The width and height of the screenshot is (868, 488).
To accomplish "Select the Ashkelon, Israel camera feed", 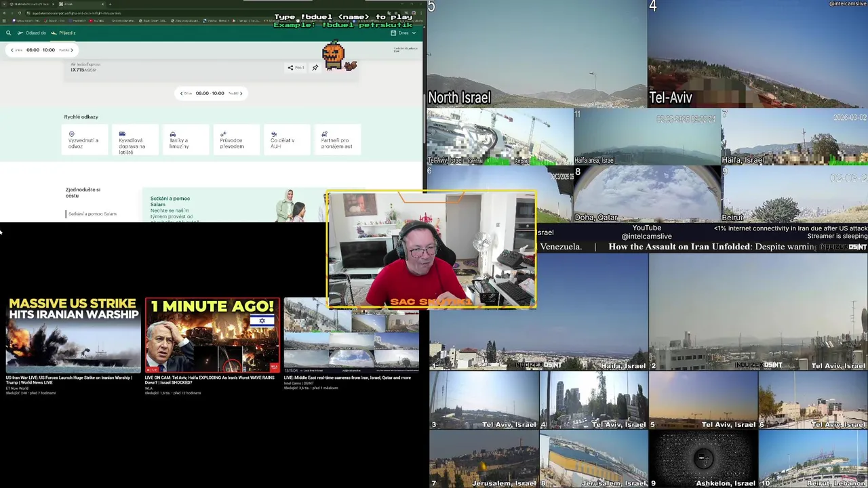I will (703, 460).
